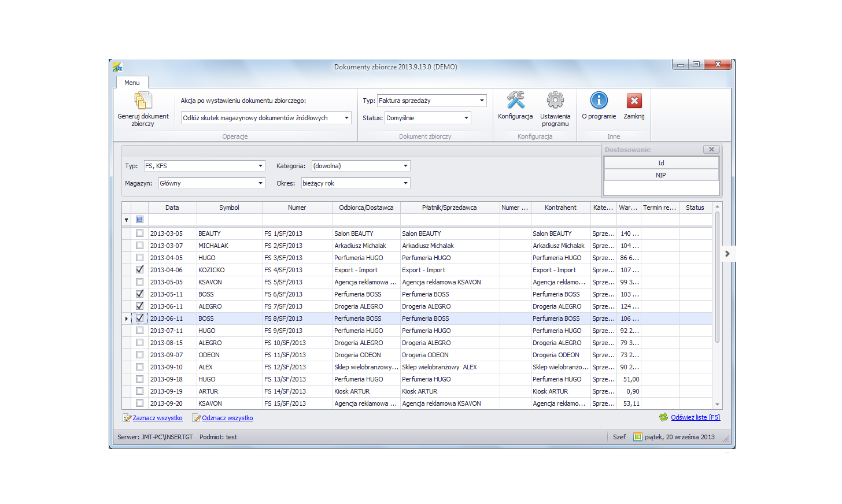The image size is (842, 504).
Task: Sort by the Status column header
Action: click(x=695, y=207)
